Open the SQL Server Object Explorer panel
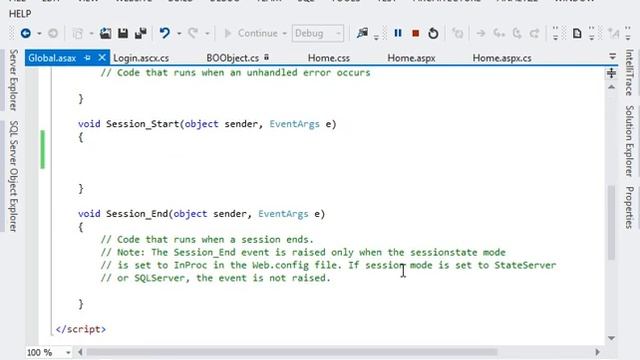 pyautogui.click(x=13, y=176)
